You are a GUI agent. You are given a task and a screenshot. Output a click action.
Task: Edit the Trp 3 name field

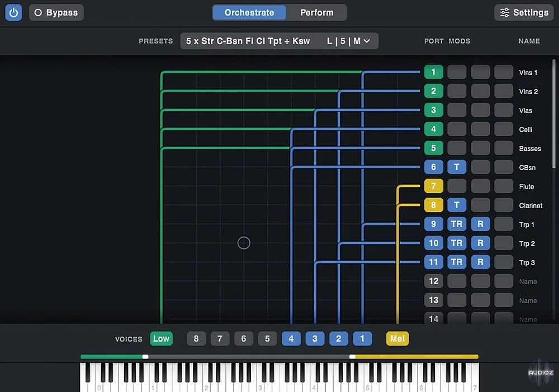tap(527, 262)
